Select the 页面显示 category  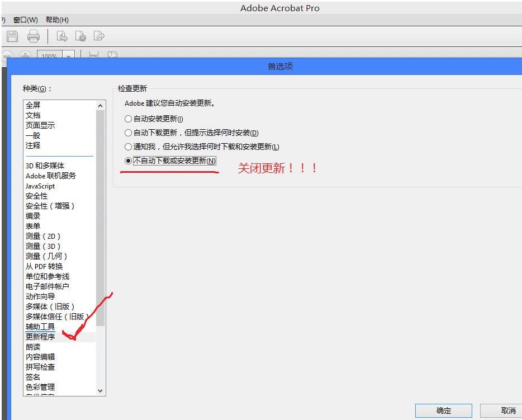point(40,125)
